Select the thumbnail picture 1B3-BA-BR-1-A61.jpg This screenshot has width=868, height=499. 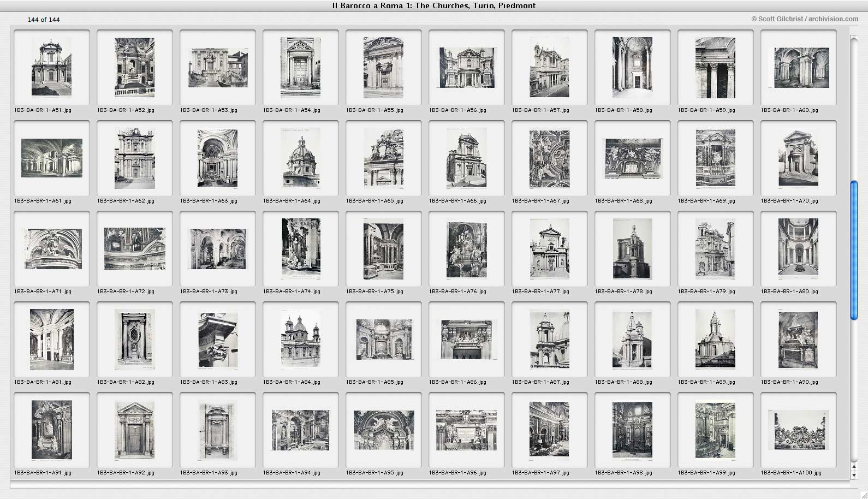point(52,158)
